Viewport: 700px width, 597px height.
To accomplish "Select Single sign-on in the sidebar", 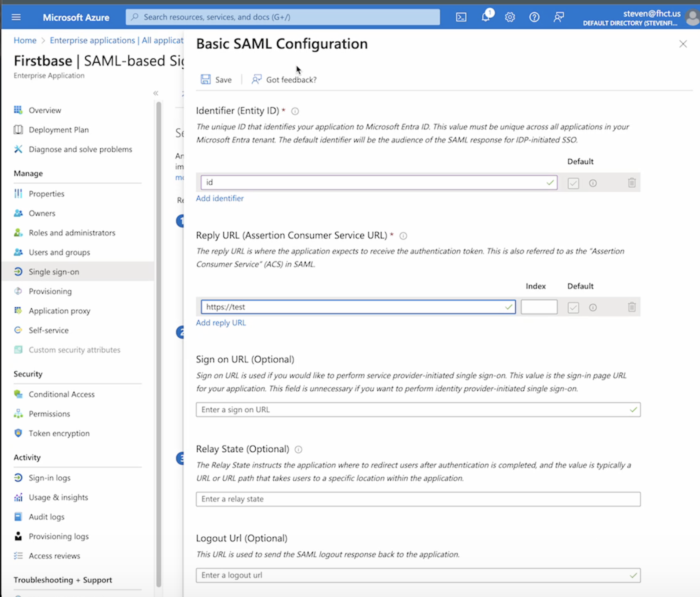I will tap(77, 272).
